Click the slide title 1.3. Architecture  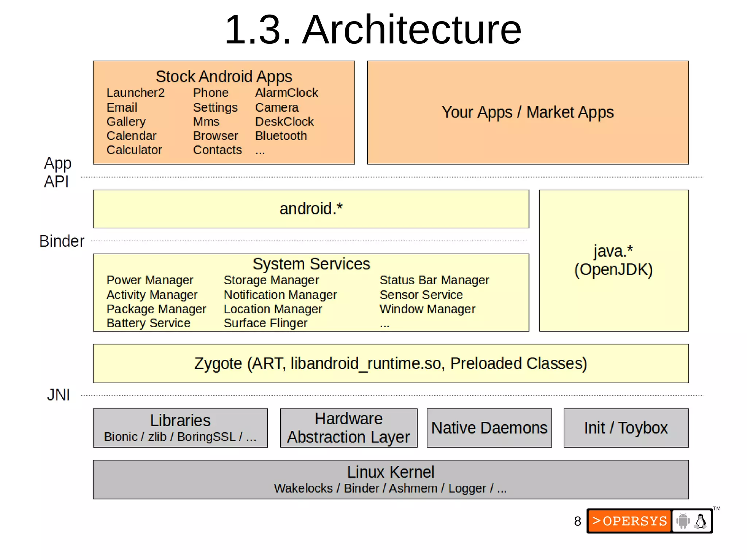pos(373,29)
